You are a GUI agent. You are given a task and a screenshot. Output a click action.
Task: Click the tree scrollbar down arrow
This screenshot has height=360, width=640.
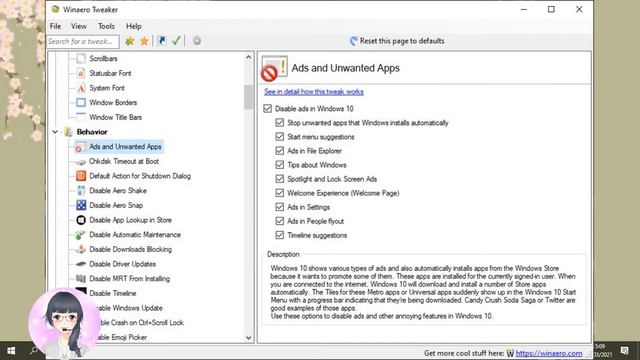[248, 338]
